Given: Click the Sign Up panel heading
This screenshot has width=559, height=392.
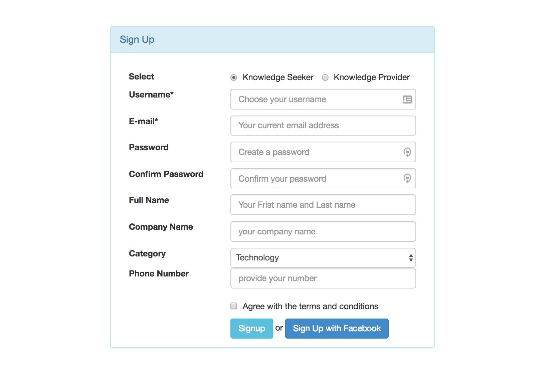Looking at the screenshot, I should point(137,40).
